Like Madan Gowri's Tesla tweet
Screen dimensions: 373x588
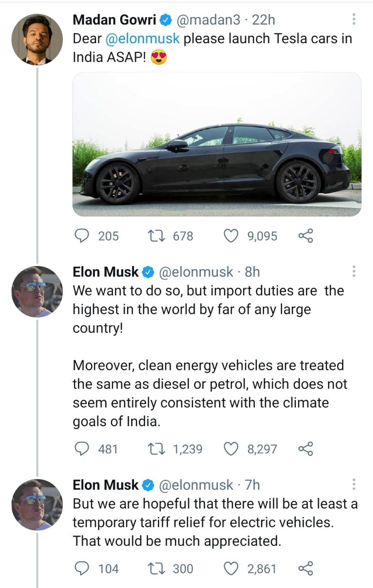[x=231, y=236]
